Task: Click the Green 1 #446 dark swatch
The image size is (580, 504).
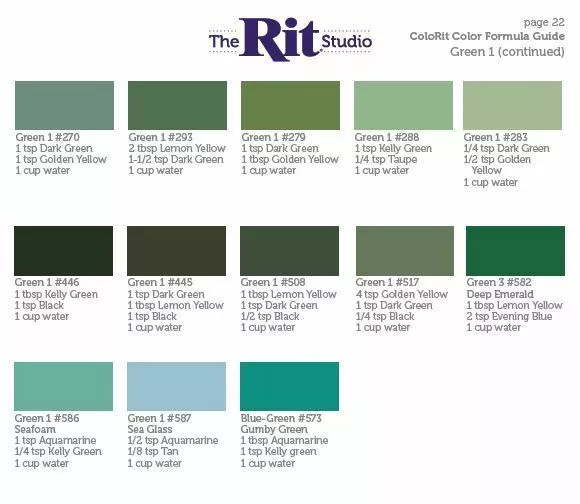Action: [x=64, y=251]
